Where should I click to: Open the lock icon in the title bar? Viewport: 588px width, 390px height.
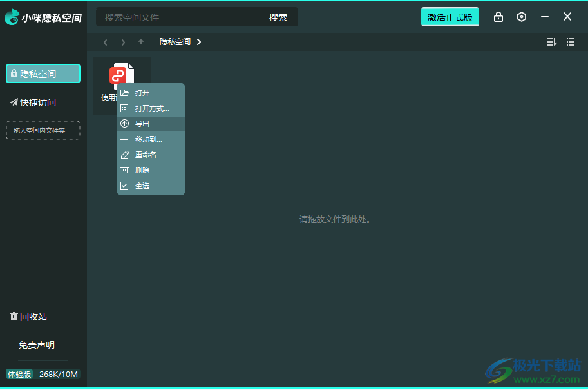click(x=498, y=17)
